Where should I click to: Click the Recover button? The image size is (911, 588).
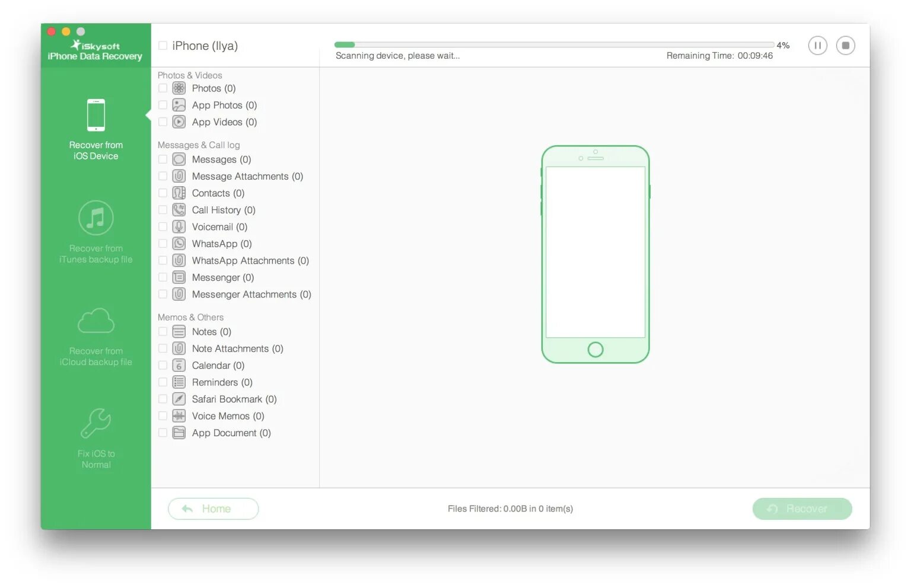pos(802,509)
